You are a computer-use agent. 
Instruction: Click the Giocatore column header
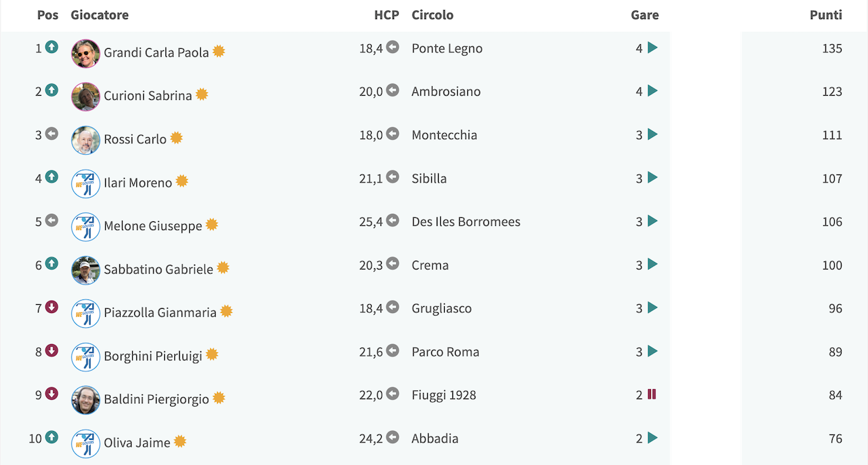(100, 14)
